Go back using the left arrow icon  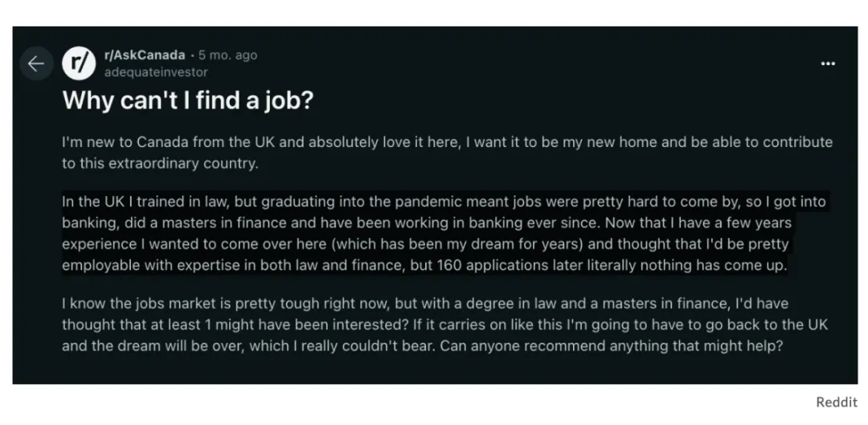coord(36,63)
